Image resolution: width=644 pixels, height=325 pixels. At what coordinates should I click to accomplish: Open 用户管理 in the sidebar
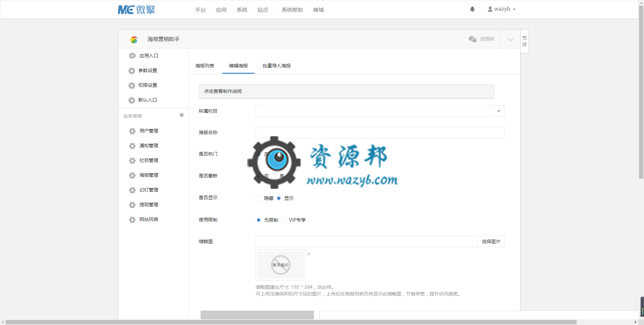[x=149, y=131]
